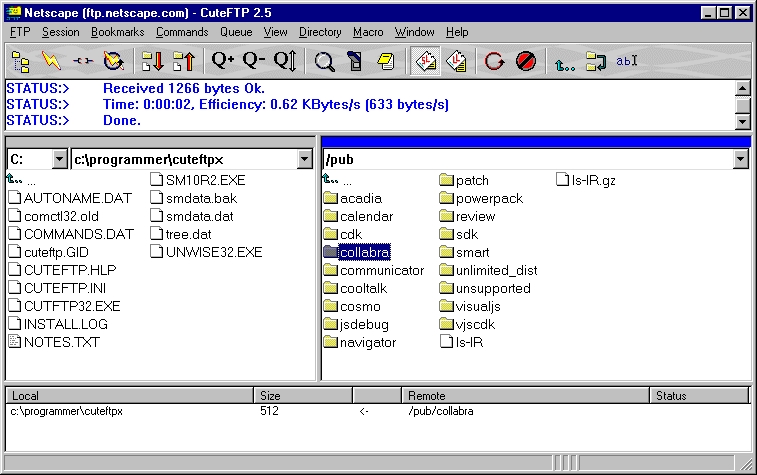The height and width of the screenshot is (475, 757).
Task: Open the Queue menu
Action: [x=236, y=32]
